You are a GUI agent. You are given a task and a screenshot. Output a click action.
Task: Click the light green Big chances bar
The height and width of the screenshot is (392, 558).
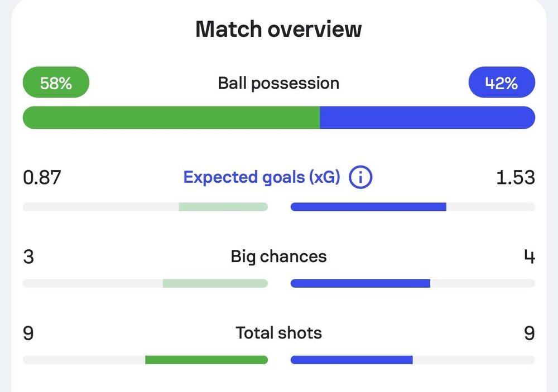click(x=215, y=283)
